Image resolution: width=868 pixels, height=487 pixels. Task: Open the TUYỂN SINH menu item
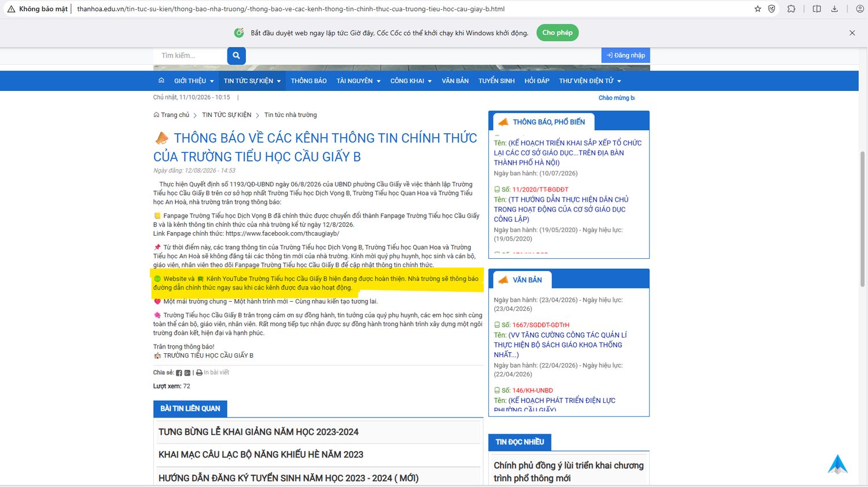point(496,81)
